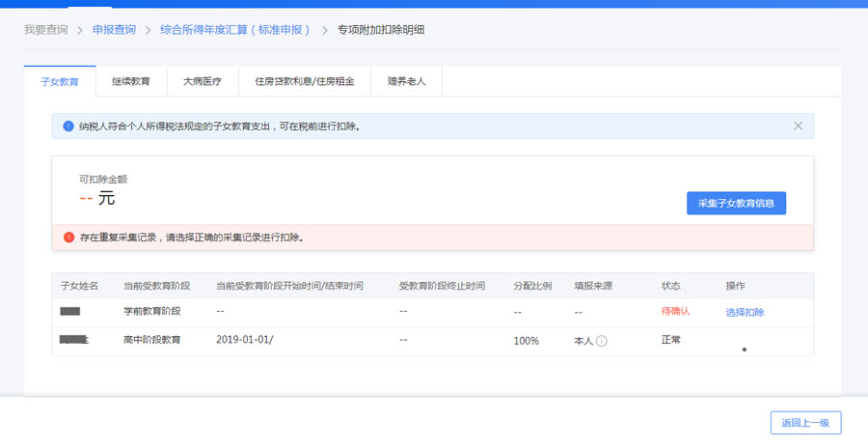Click 选择扣除 for the 学前教育阶段 record

click(745, 312)
